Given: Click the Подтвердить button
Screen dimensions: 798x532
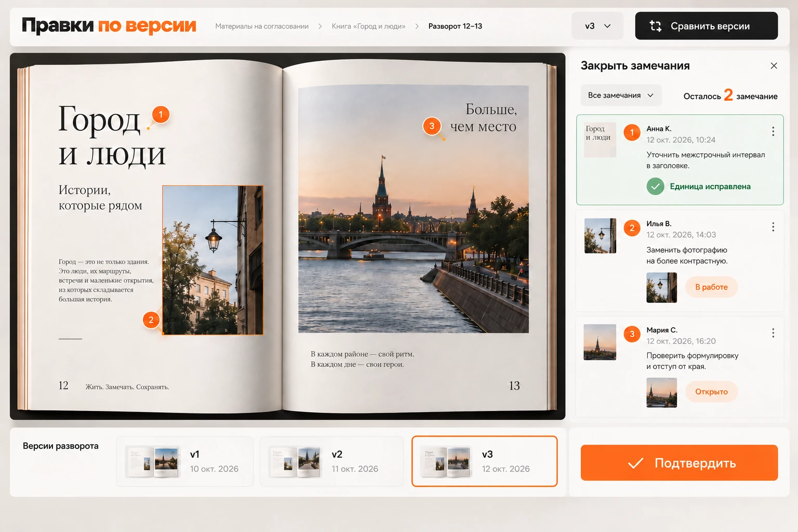Looking at the screenshot, I should [679, 463].
